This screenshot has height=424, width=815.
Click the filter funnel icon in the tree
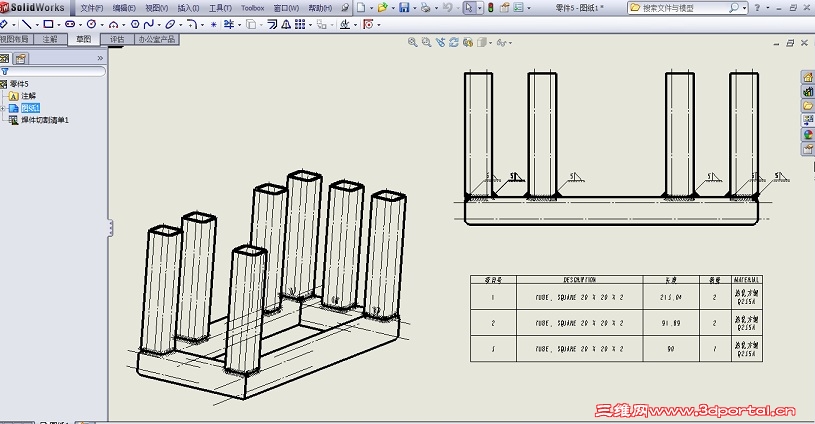click(x=5, y=71)
